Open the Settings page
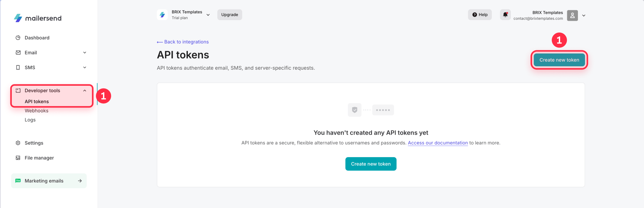Viewport: 644px width, 208px height. (x=34, y=143)
